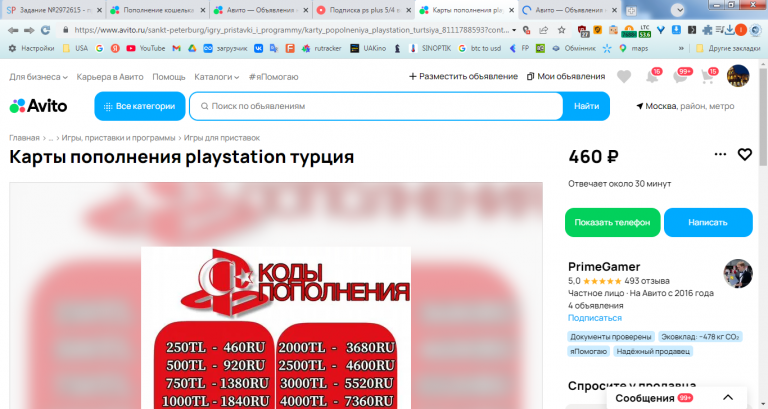Click the Написать button

point(708,222)
